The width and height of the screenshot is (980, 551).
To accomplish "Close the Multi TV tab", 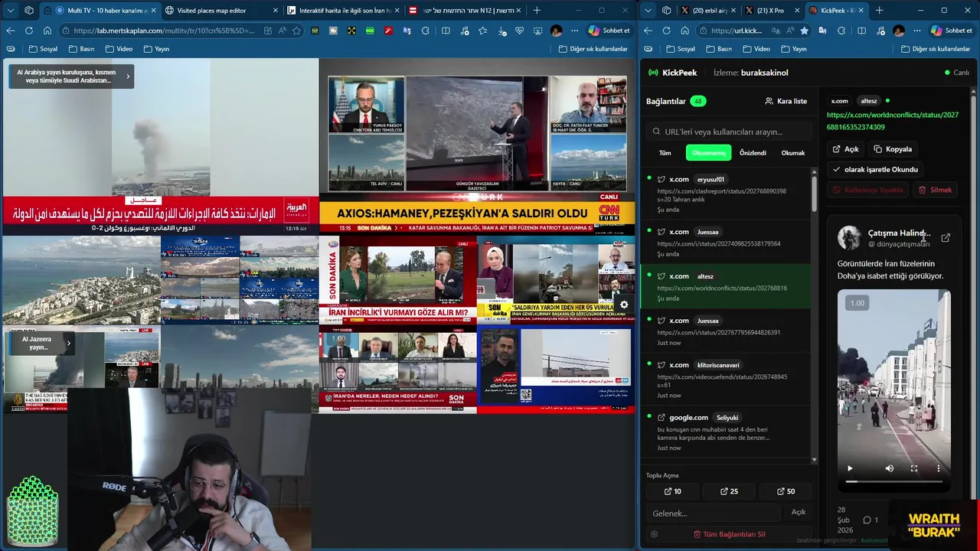I will tap(152, 11).
